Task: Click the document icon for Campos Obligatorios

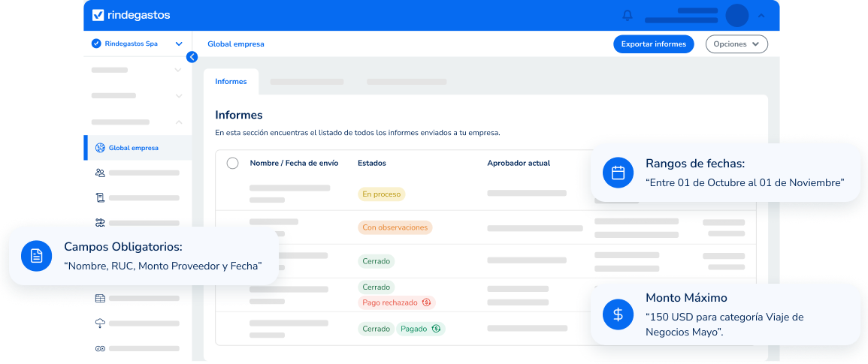Action: tap(36, 256)
